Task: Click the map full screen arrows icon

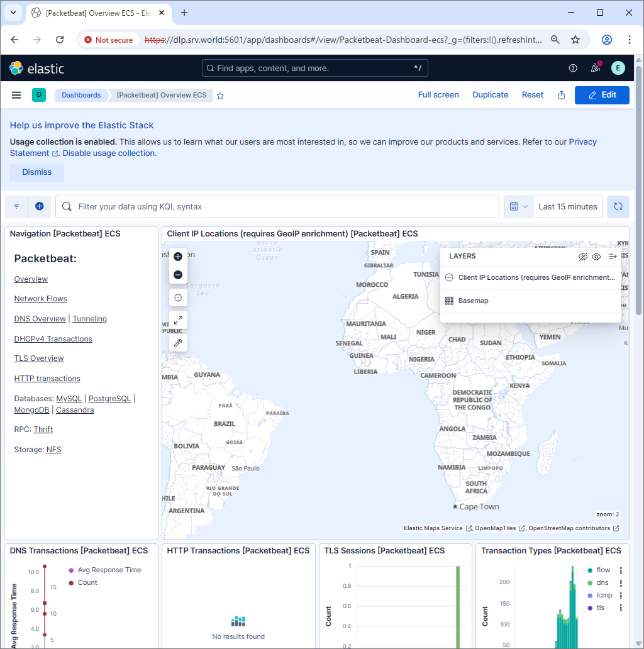Action: click(x=178, y=320)
